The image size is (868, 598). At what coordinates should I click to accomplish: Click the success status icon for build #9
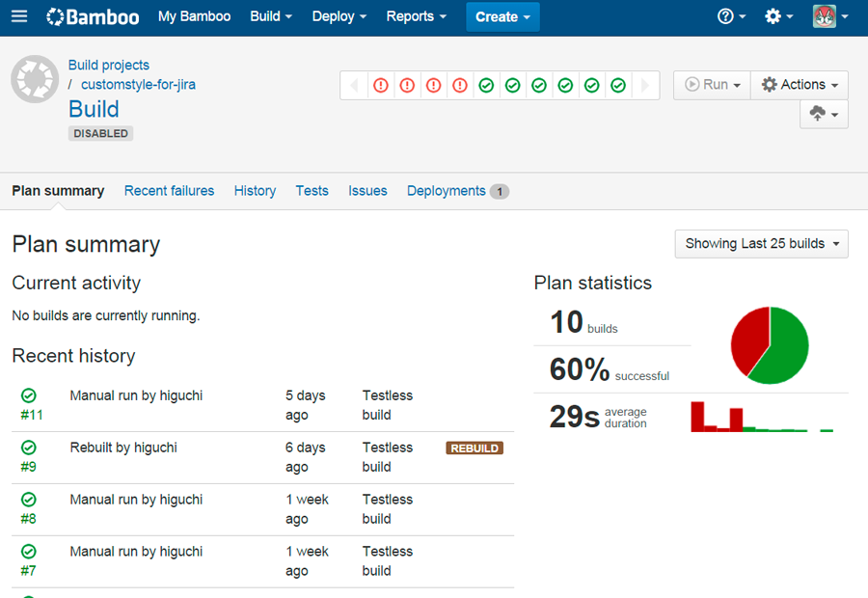point(29,448)
